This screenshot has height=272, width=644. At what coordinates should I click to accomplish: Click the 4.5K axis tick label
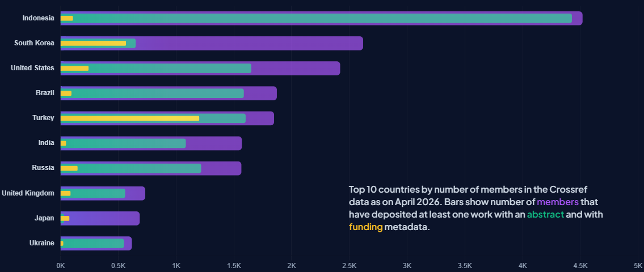(x=581, y=265)
